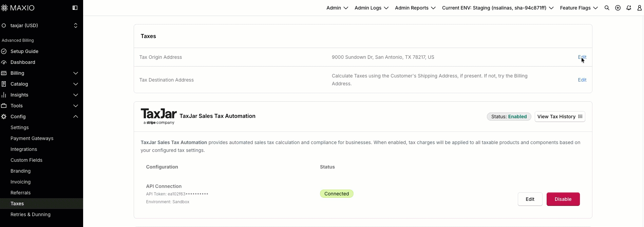Screen dimensions: 644x227
Task: Click the Catalog document icon
Action: tap(4, 84)
